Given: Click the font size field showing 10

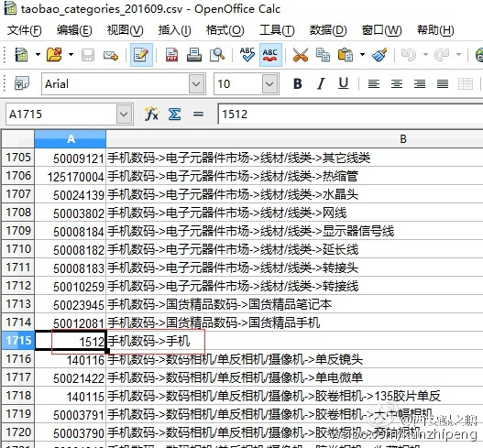Looking at the screenshot, I should 237,83.
